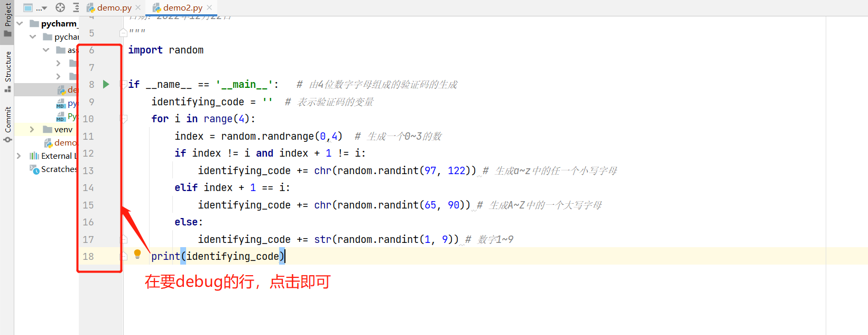
Task: Click the locate/select opened file target icon
Action: tap(60, 7)
